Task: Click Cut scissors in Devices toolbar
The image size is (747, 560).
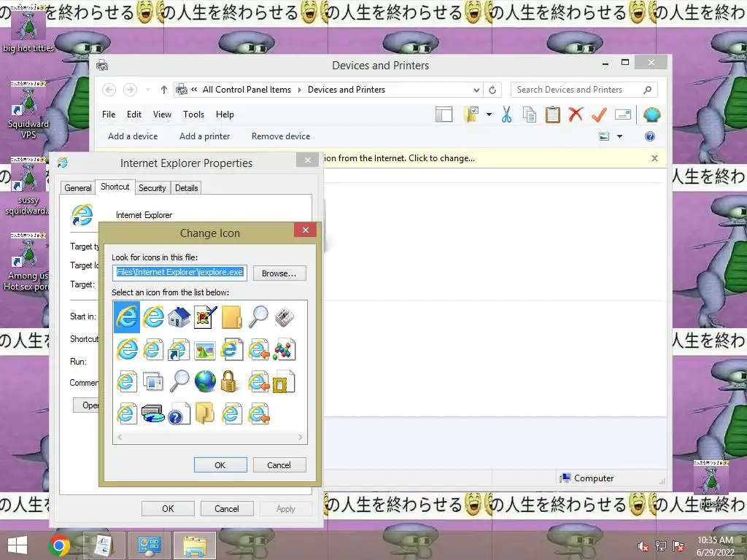Action: coord(506,114)
